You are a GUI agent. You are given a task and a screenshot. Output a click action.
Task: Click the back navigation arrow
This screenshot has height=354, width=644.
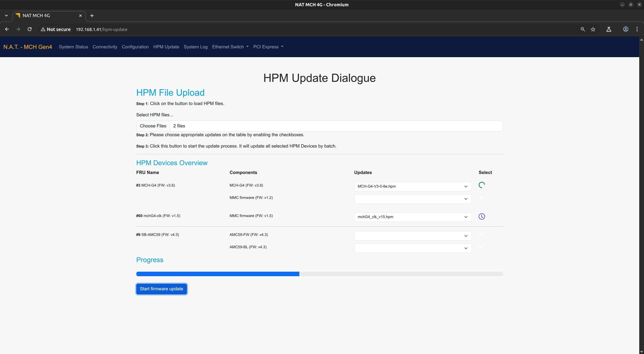[x=7, y=29]
